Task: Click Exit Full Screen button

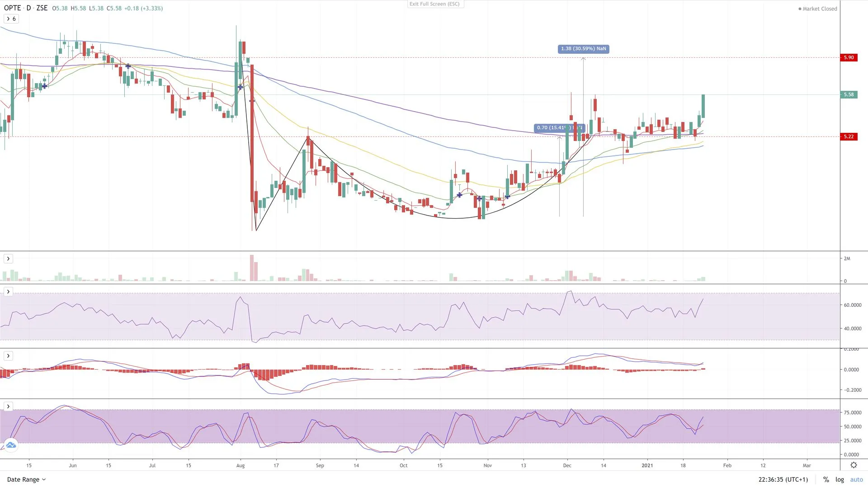Action: tap(434, 4)
